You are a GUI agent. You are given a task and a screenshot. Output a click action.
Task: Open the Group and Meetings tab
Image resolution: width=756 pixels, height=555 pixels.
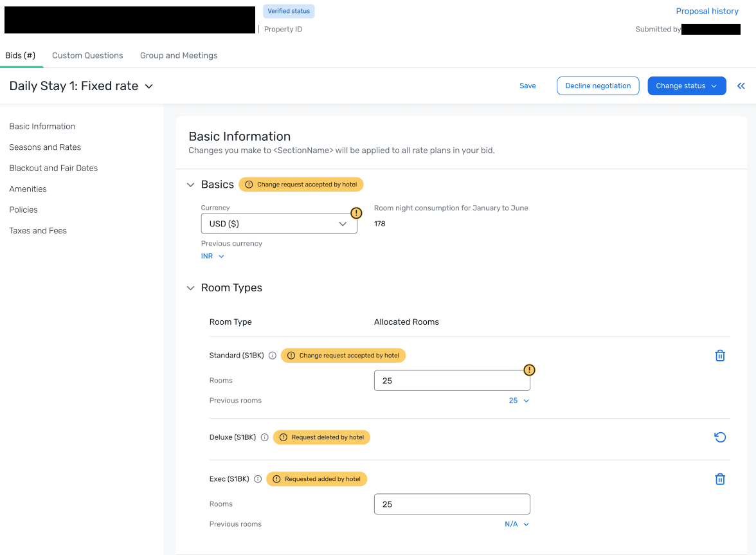179,55
